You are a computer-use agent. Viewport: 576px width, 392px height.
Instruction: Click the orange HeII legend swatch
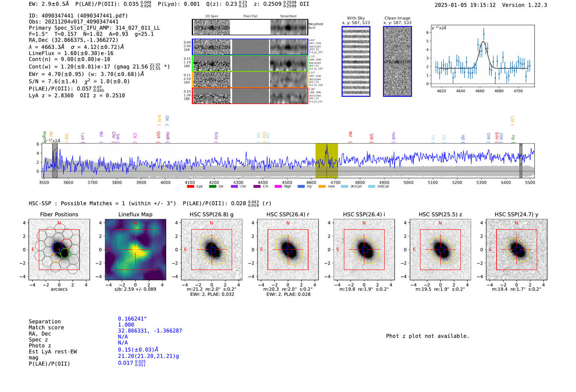(322, 186)
